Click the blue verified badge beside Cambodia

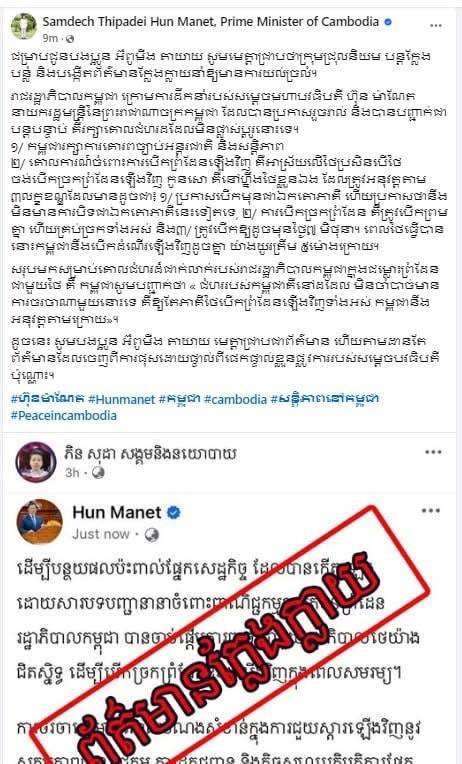[388, 22]
